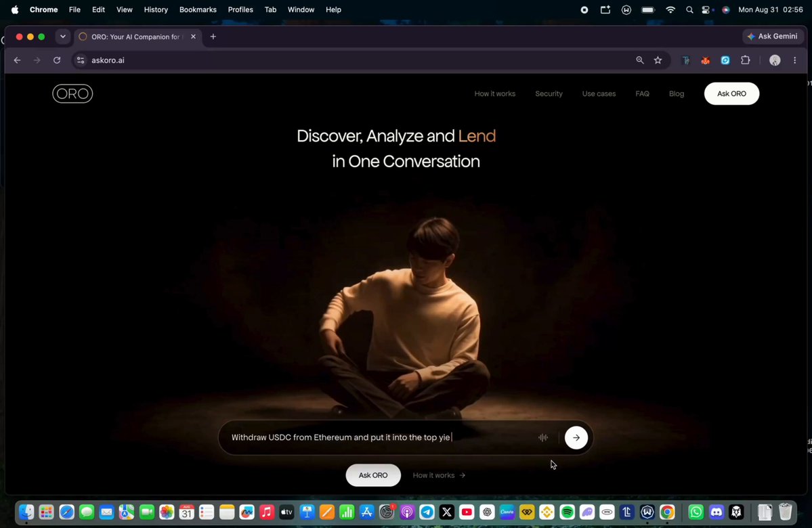This screenshot has width=812, height=528.
Task: Open Finder from the Dock
Action: pyautogui.click(x=26, y=512)
